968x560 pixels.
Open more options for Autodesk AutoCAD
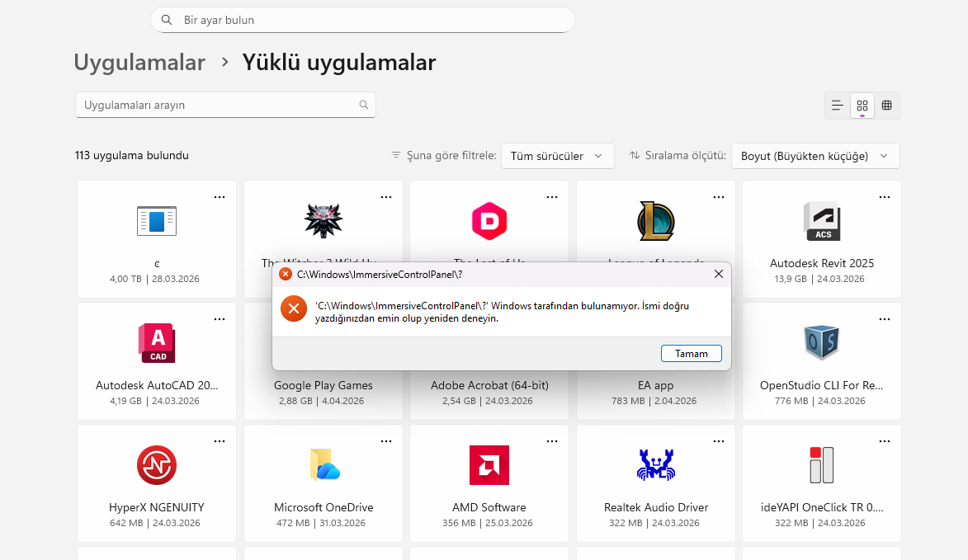coord(220,319)
